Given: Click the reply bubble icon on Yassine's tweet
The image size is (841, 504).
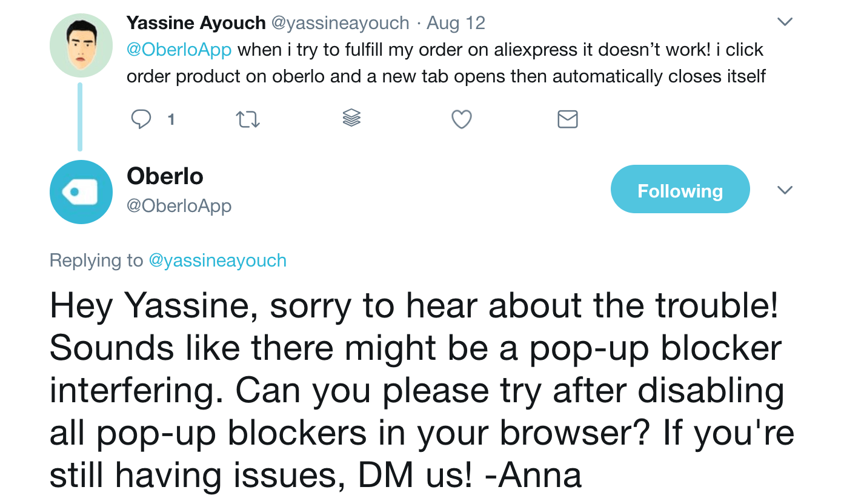Looking at the screenshot, I should [x=141, y=119].
